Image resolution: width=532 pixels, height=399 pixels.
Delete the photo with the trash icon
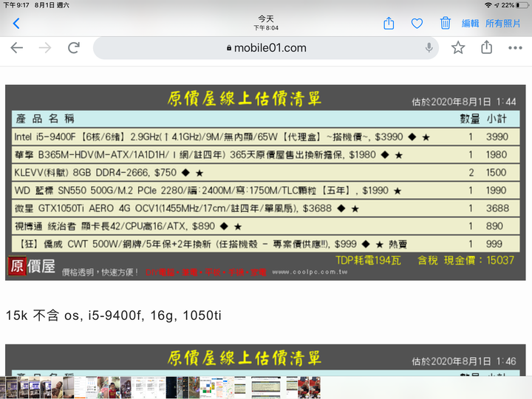[x=445, y=23]
